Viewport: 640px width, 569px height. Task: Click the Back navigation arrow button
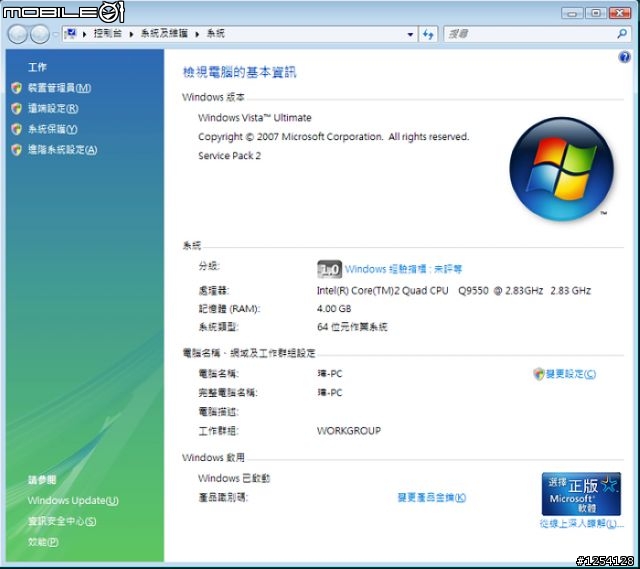point(18,34)
